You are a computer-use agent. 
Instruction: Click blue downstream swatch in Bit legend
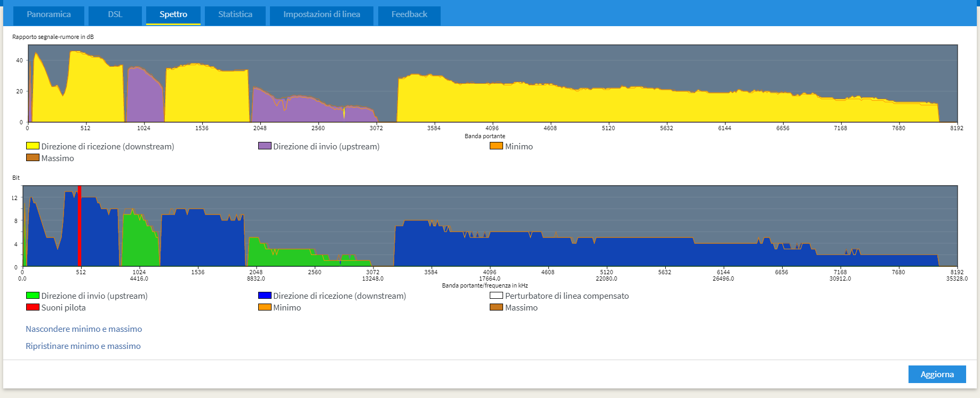pos(265,295)
